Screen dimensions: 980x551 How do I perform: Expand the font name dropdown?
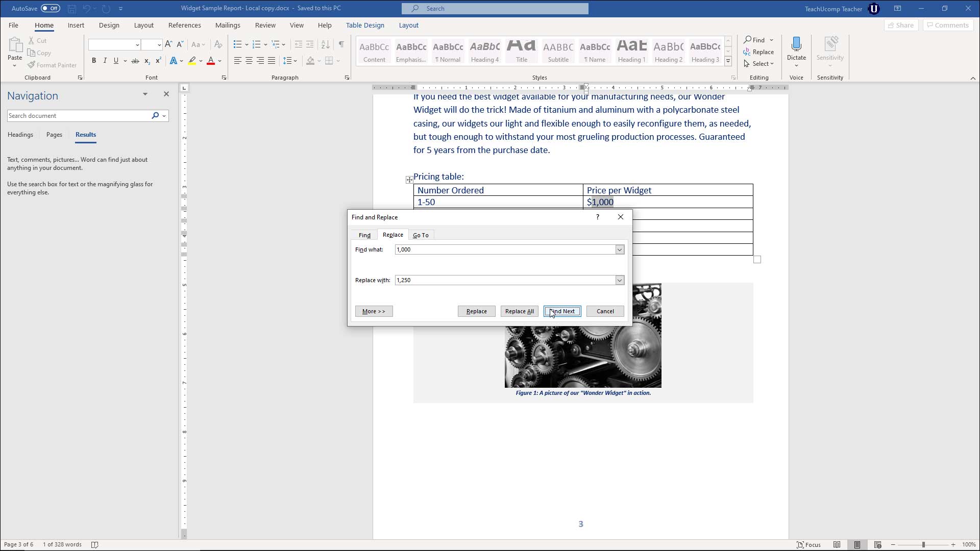click(x=137, y=45)
